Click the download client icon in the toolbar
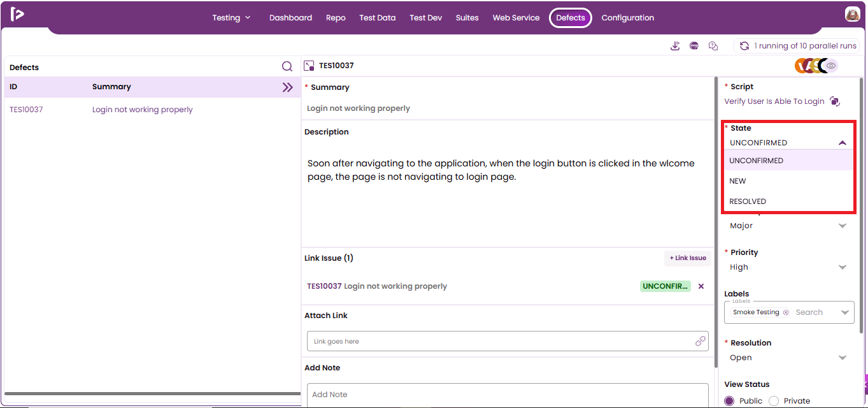 [675, 46]
